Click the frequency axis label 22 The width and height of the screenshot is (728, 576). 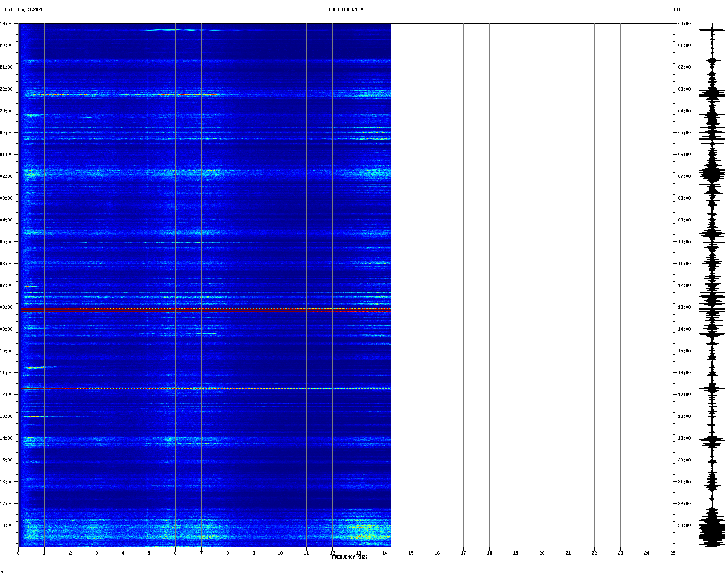pos(594,553)
